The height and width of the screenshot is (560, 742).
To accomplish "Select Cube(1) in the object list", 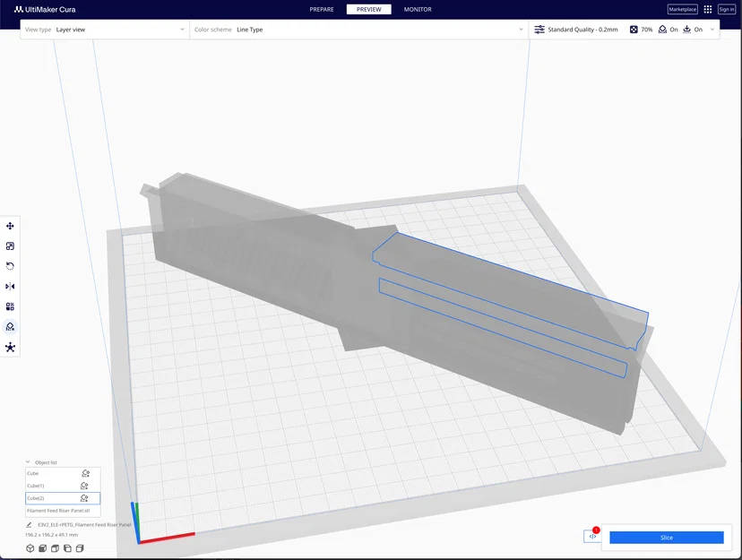I will tap(63, 486).
